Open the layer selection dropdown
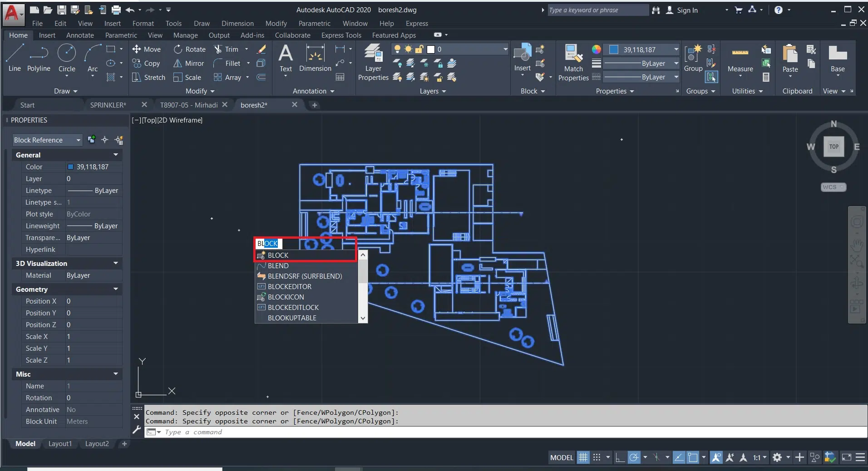This screenshot has width=868, height=471. click(505, 49)
